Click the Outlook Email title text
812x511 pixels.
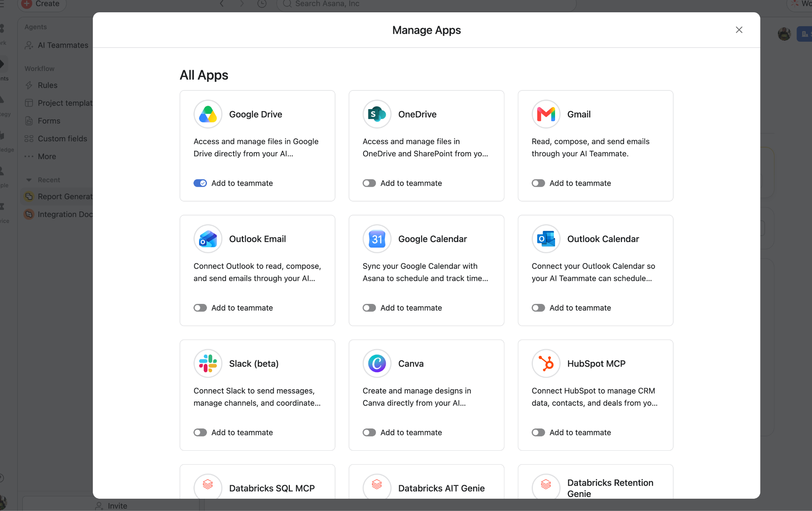tap(257, 239)
